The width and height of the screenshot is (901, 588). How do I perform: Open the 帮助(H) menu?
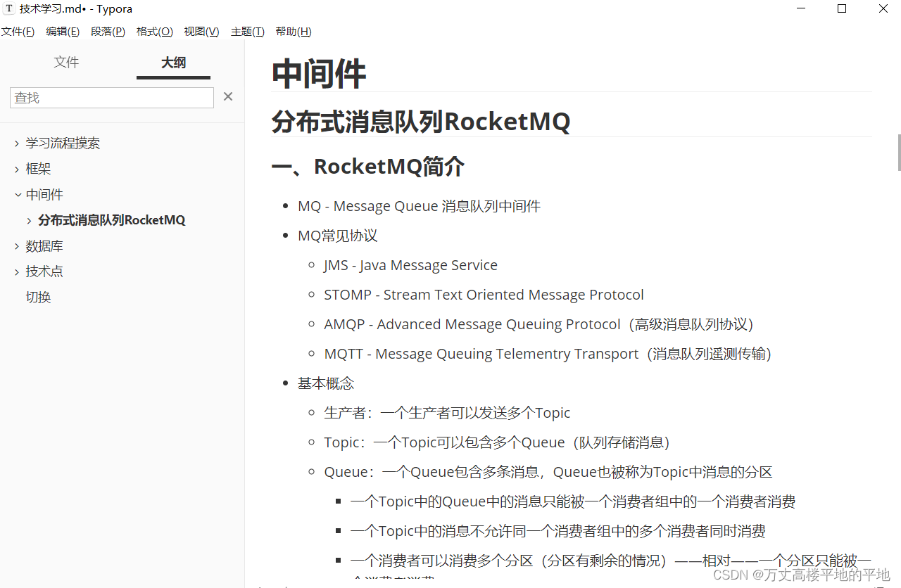(x=294, y=32)
